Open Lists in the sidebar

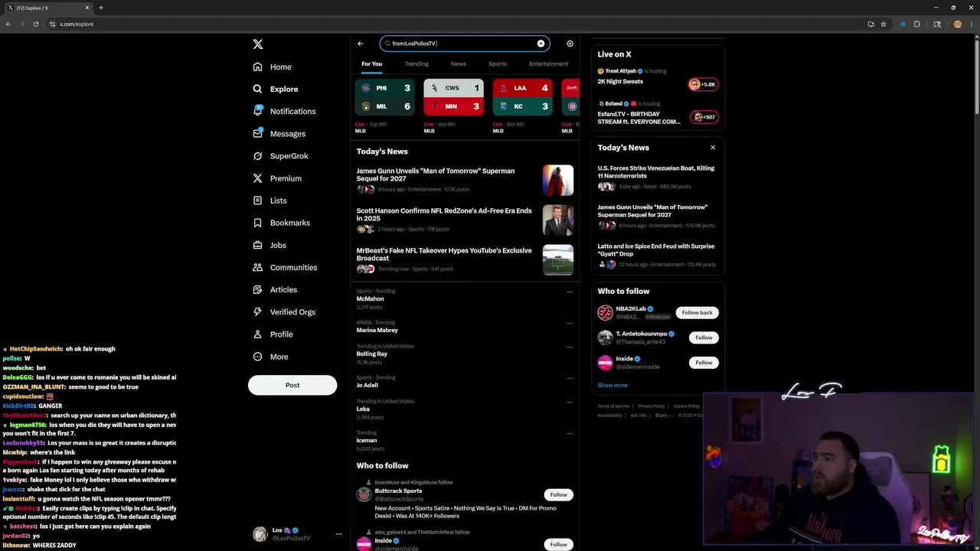(269, 201)
